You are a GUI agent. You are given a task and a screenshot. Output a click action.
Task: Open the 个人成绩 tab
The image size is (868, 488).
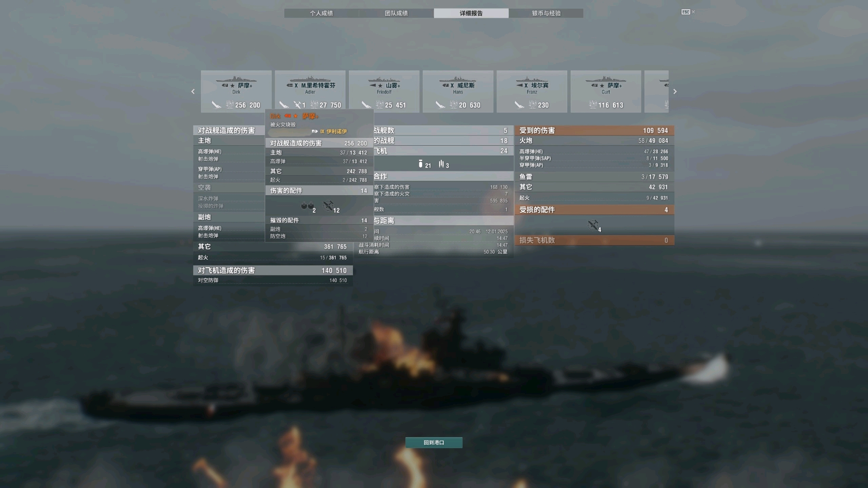click(x=321, y=13)
